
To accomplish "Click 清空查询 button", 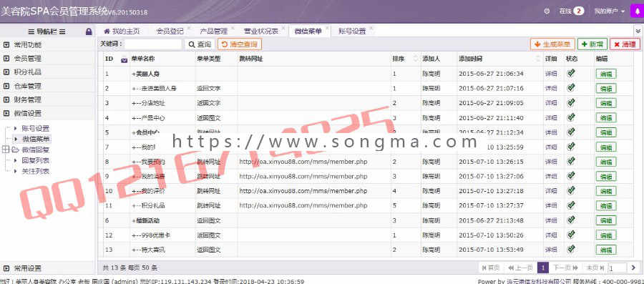I will pos(240,44).
